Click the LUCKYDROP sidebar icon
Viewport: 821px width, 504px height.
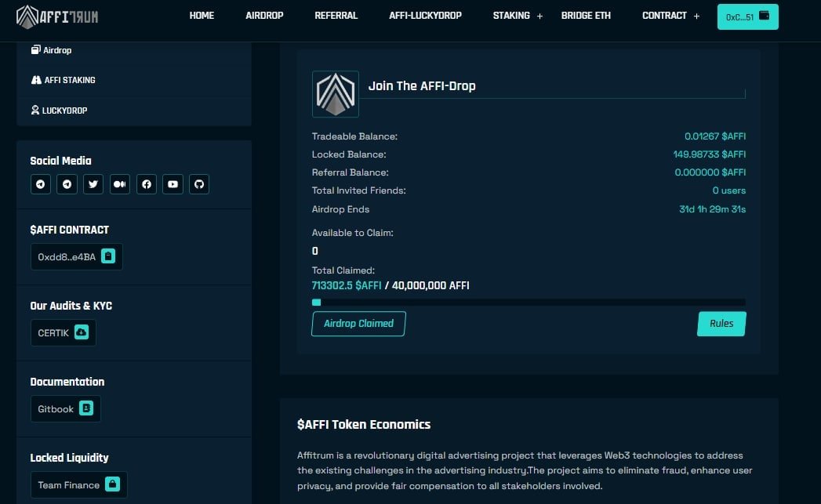click(35, 110)
